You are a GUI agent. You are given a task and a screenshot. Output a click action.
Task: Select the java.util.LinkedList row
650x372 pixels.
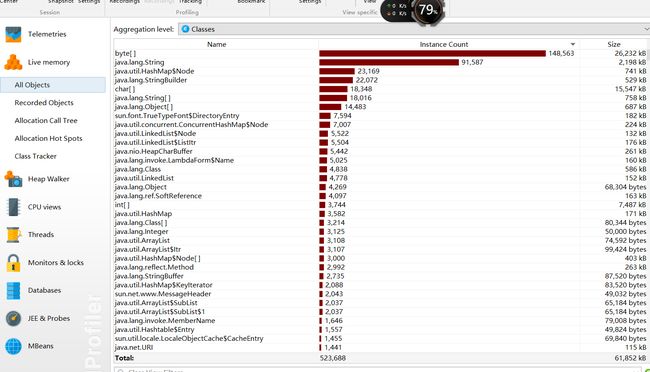tap(381, 178)
